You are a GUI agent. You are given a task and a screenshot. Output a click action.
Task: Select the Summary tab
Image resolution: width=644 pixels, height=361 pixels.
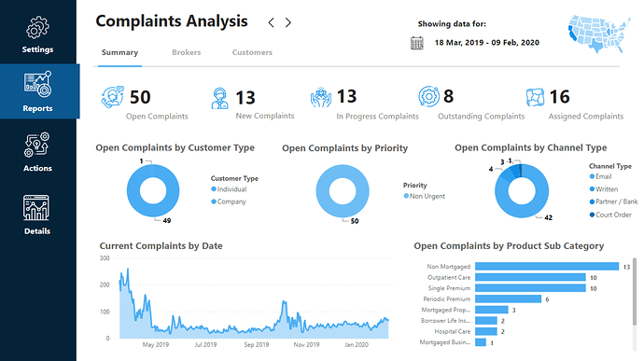[x=119, y=52]
